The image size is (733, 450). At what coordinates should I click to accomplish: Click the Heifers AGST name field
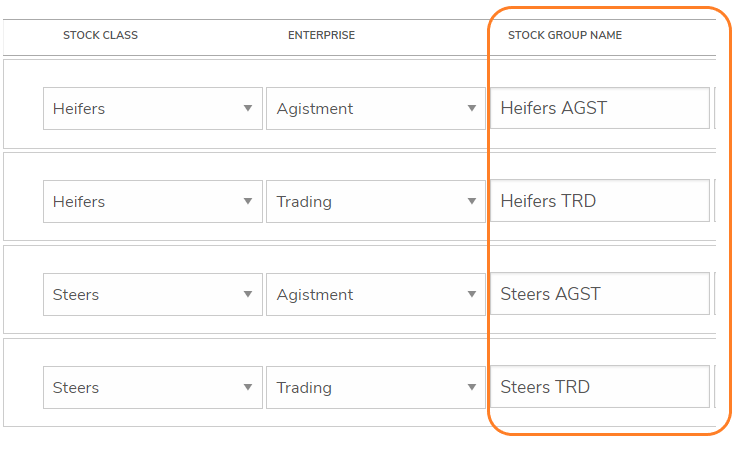tap(599, 108)
